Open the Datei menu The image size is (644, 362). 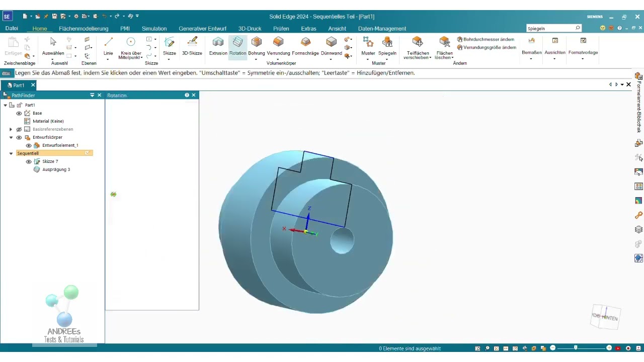12,29
